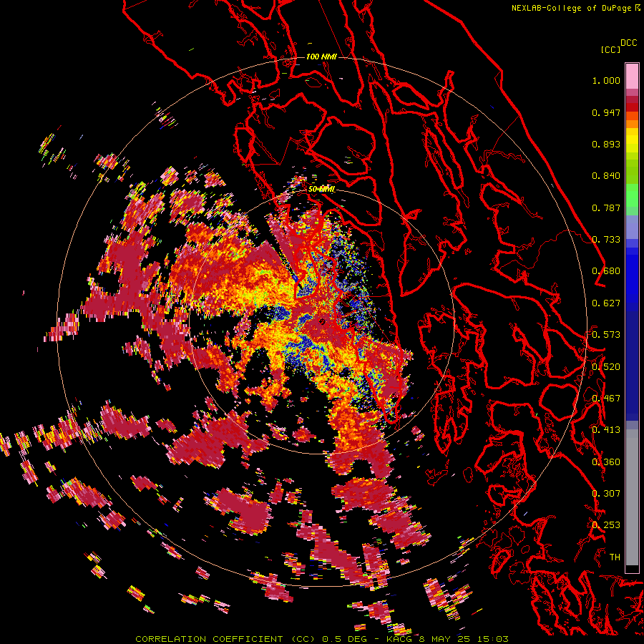644x644 pixels.
Task: Click the 0.680 scale value
Action: [x=606, y=271]
